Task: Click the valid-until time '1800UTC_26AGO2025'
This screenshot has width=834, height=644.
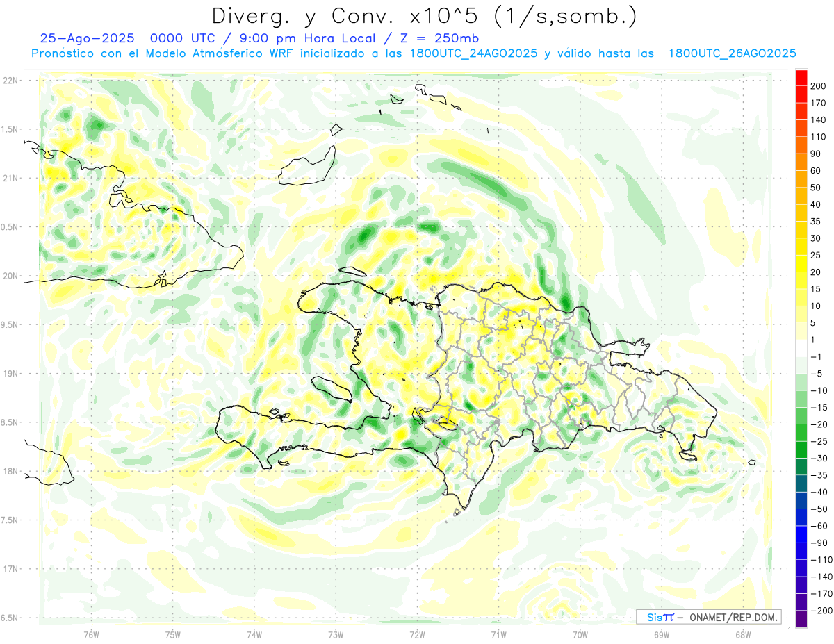Action: pos(732,53)
